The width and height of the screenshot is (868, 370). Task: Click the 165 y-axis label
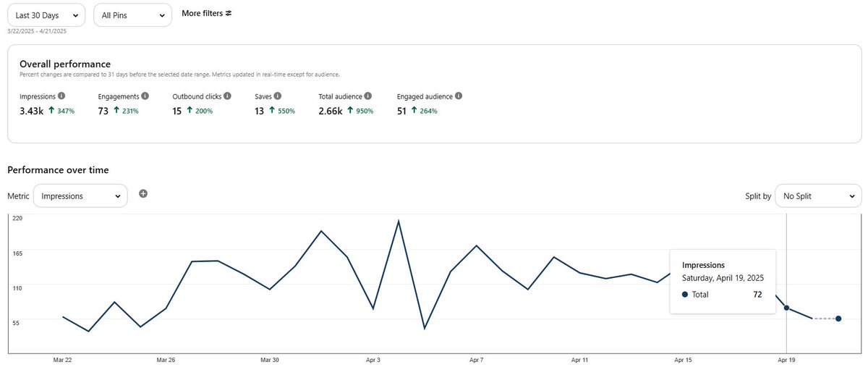[17, 253]
